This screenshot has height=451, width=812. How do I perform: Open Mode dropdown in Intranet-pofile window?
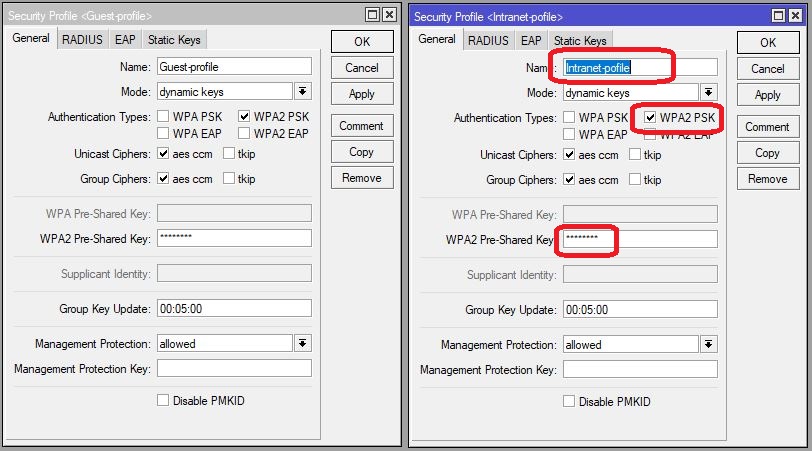(709, 93)
